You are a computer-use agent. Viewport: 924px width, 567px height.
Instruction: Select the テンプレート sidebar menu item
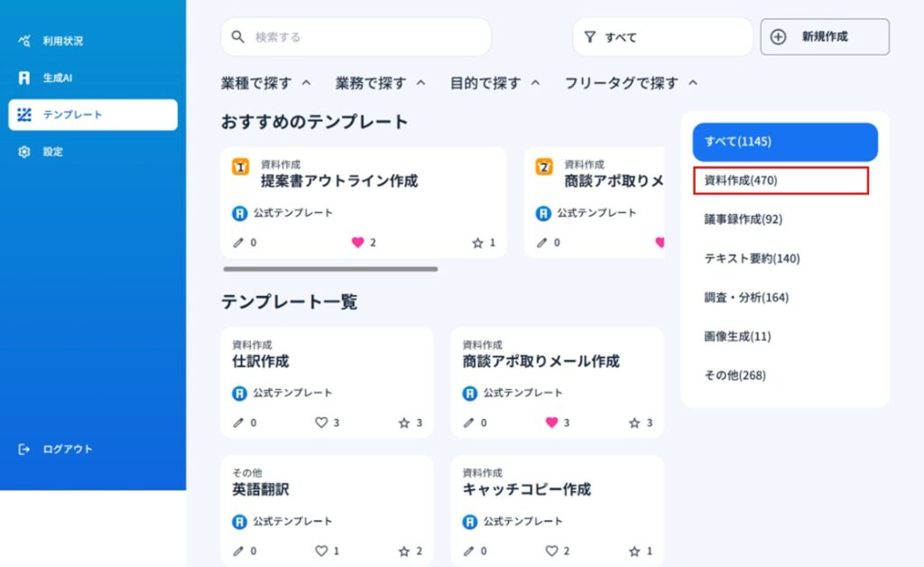(93, 115)
